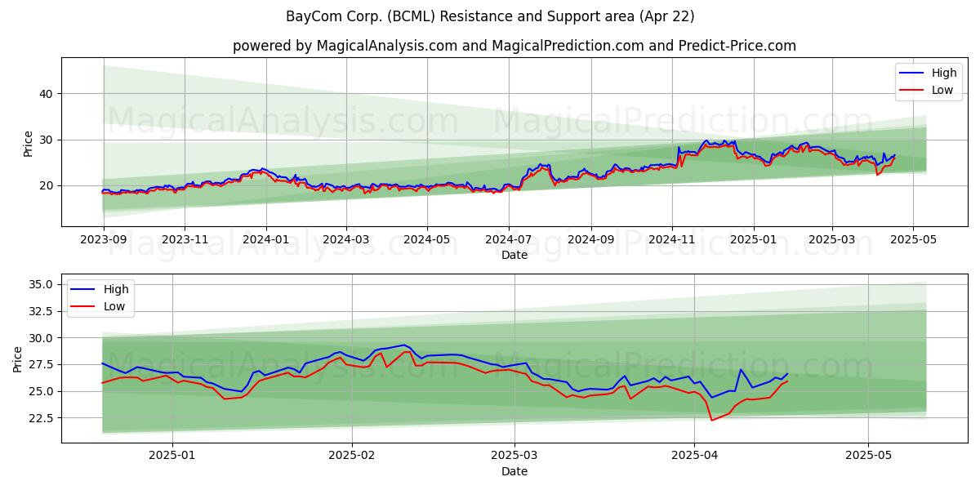Click the 2024-11 tick label

pyautogui.click(x=673, y=239)
